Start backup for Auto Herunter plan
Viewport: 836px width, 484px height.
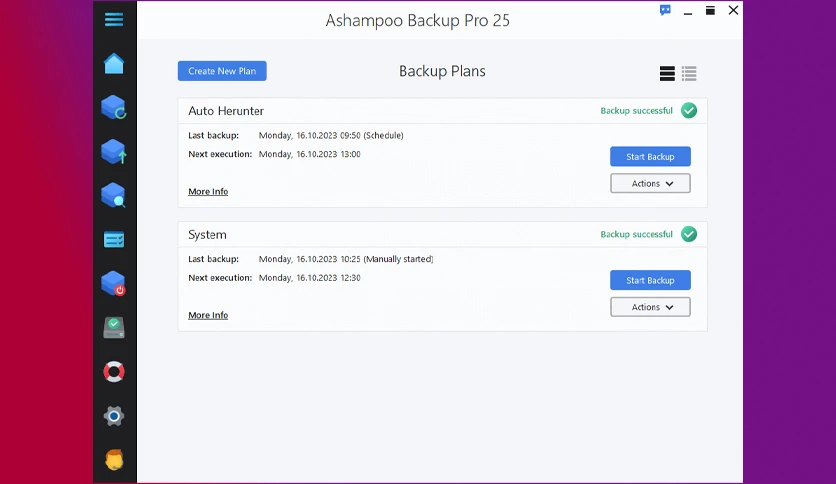650,157
